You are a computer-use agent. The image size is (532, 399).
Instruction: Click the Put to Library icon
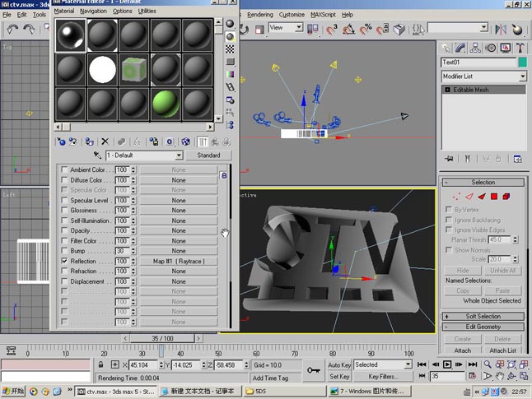click(154, 142)
